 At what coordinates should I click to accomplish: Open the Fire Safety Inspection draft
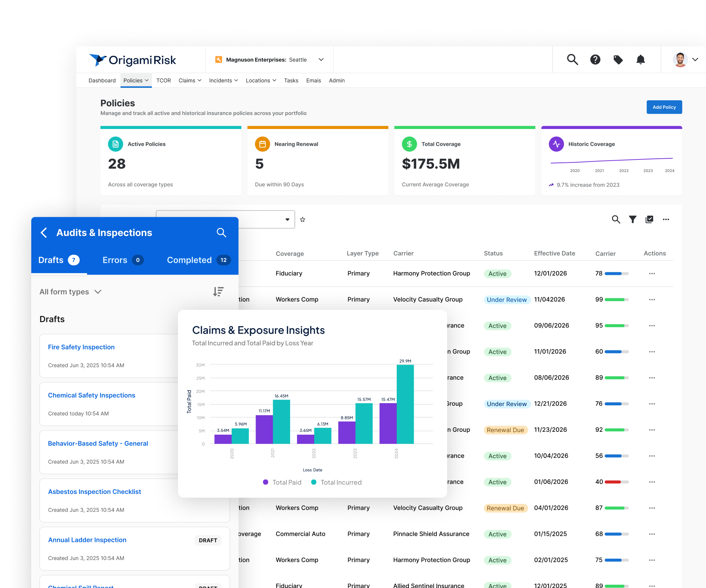tap(81, 347)
